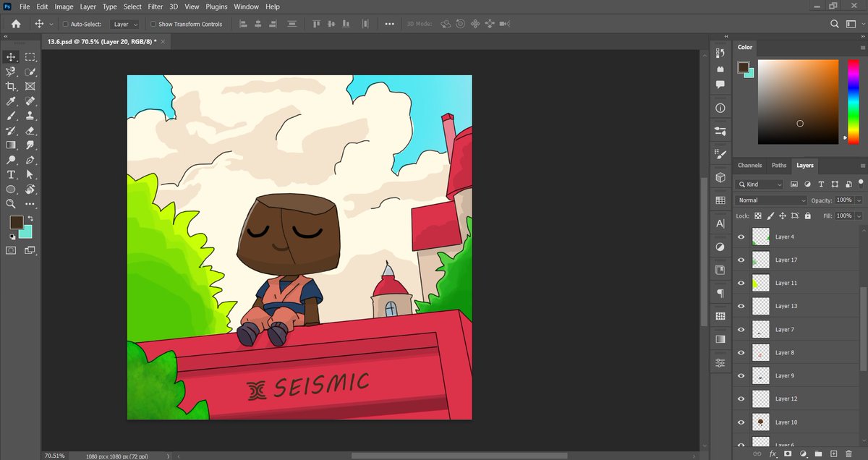Screen dimensions: 868x460
Task: Close the 13.6.psd document tab
Action: click(163, 41)
